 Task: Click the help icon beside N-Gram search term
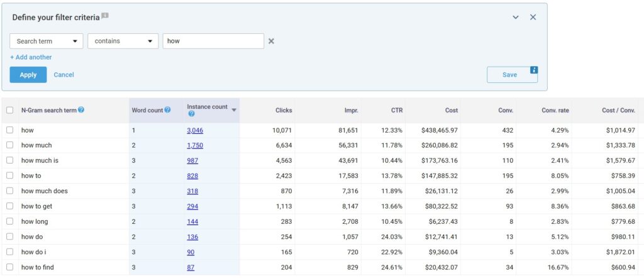point(81,110)
